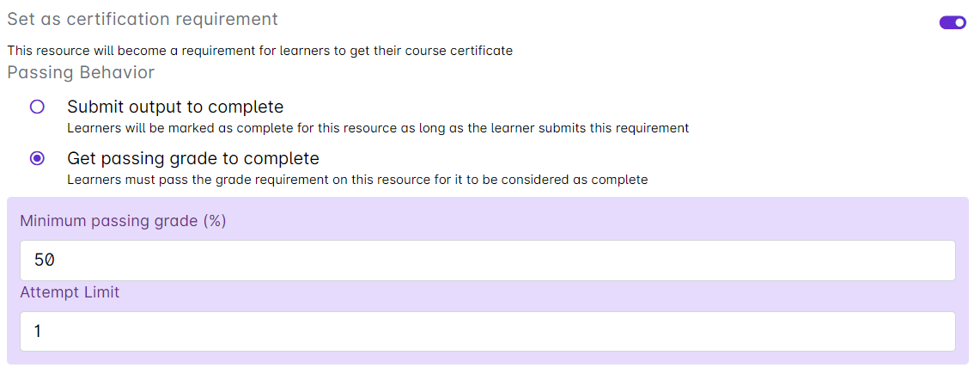980x380 pixels.
Task: Click the "(%)" symbol in the grade label
Action: click(x=214, y=221)
